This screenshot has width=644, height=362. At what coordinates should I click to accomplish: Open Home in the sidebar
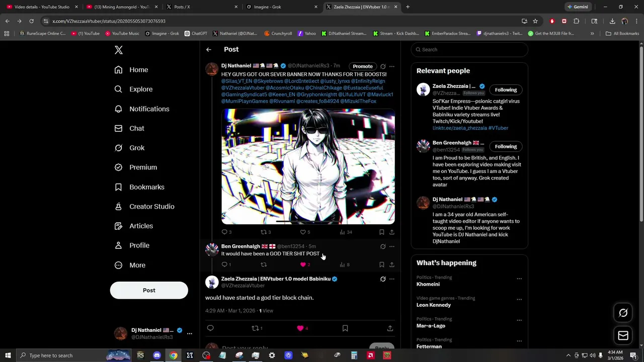pyautogui.click(x=131, y=70)
